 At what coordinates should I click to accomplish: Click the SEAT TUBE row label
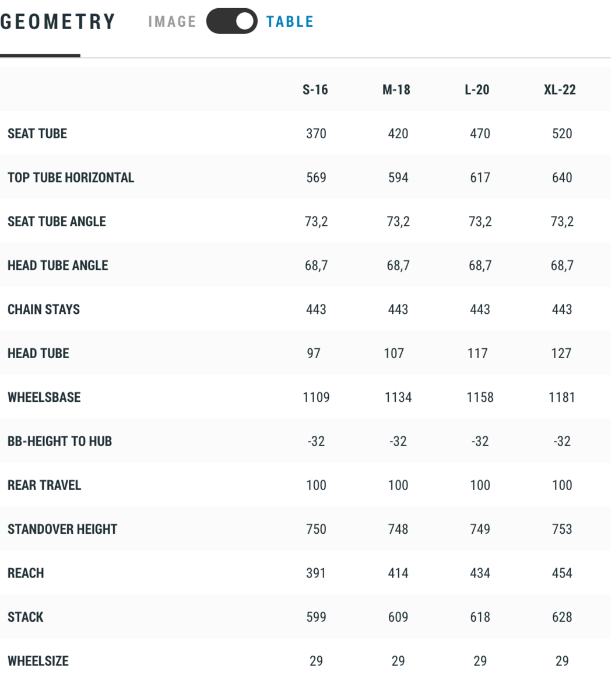click(37, 134)
